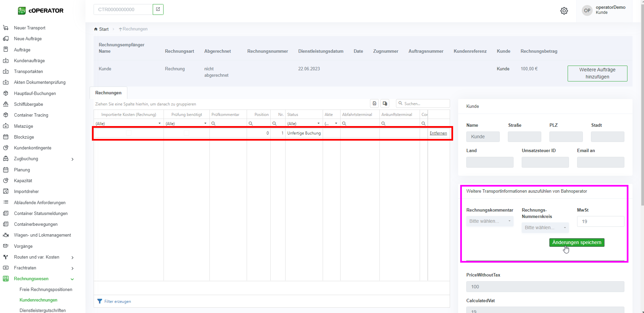The height and width of the screenshot is (313, 644).
Task: Click the Neuer Transport sidebar icon
Action: click(x=6, y=28)
